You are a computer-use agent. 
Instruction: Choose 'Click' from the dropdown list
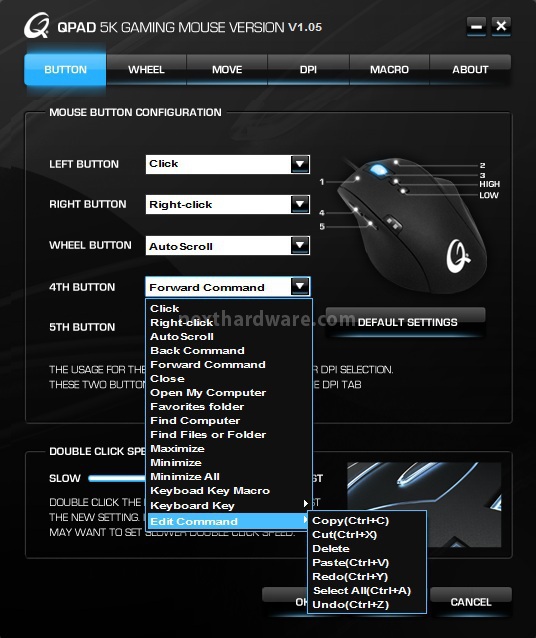pos(229,308)
